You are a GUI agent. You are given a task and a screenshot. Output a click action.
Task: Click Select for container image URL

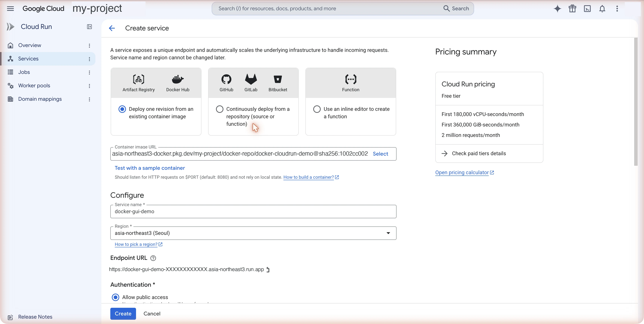[380, 154]
